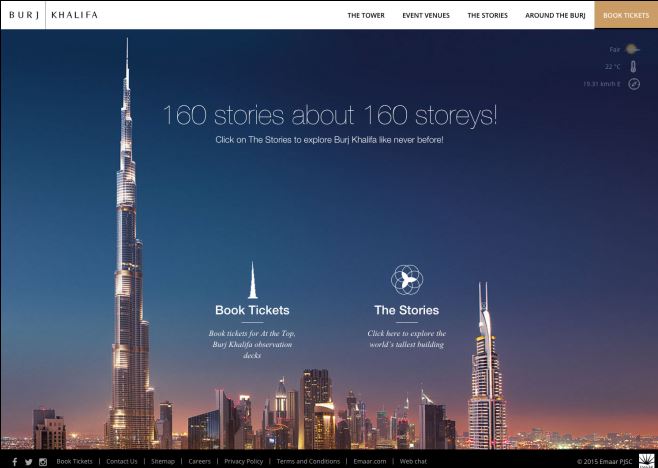
Task: Open the Instagram icon in footer
Action: [43, 462]
